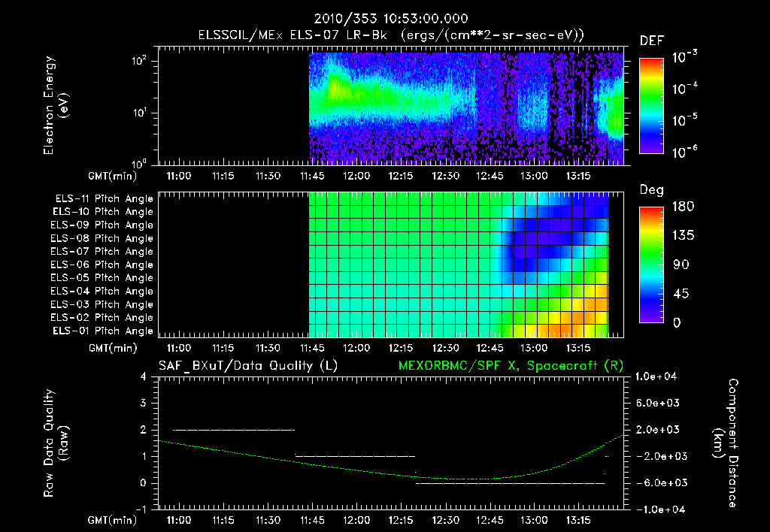Click the GMT(min) label under data quality plot
Viewport: 770px width, 532px height.
pyautogui.click(x=113, y=520)
